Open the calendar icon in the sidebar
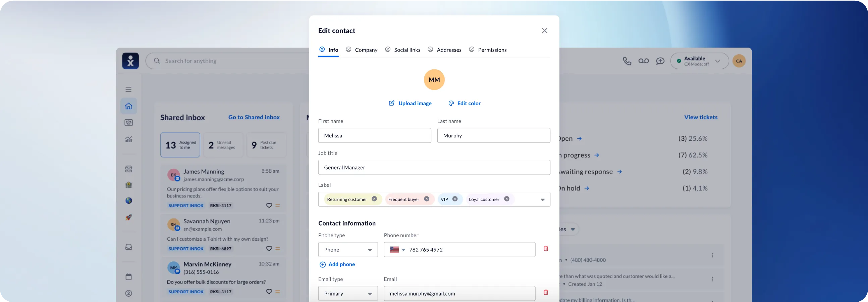Image resolution: width=868 pixels, height=302 pixels. (129, 277)
